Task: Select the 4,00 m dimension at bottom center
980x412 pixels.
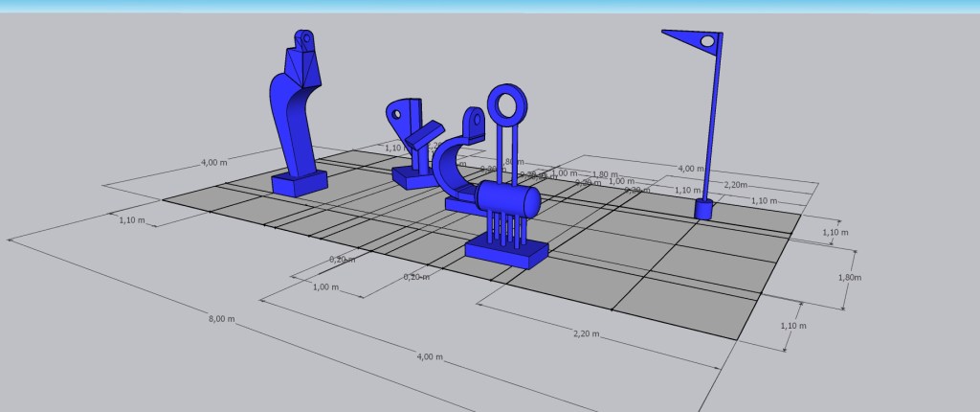Action: tap(431, 356)
